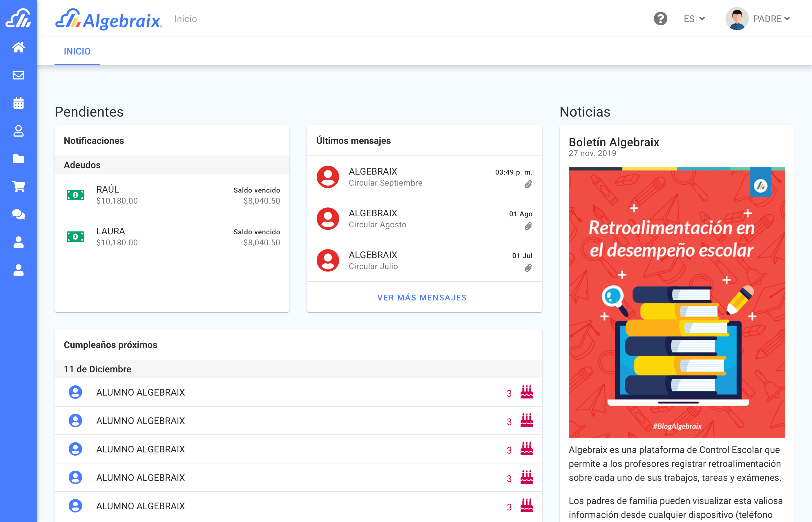Click the birthday cake icon of first alumno
This screenshot has height=522, width=812.
tap(526, 392)
